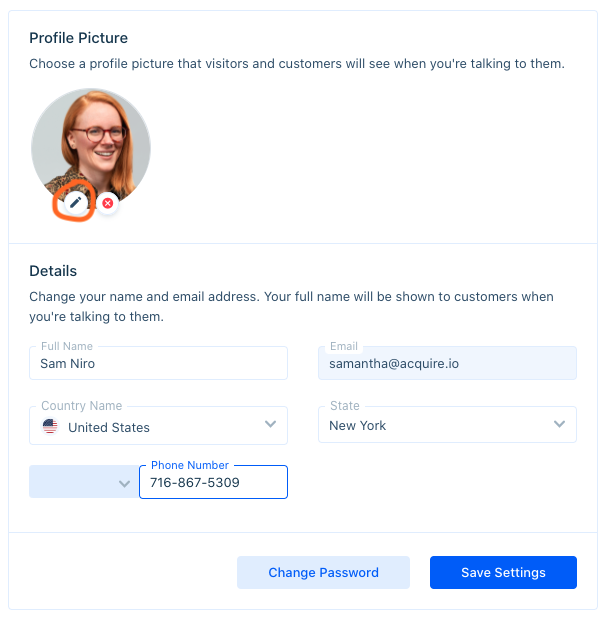Remove profile picture with red X icon
Screen dimensions: 609x620
tap(108, 203)
